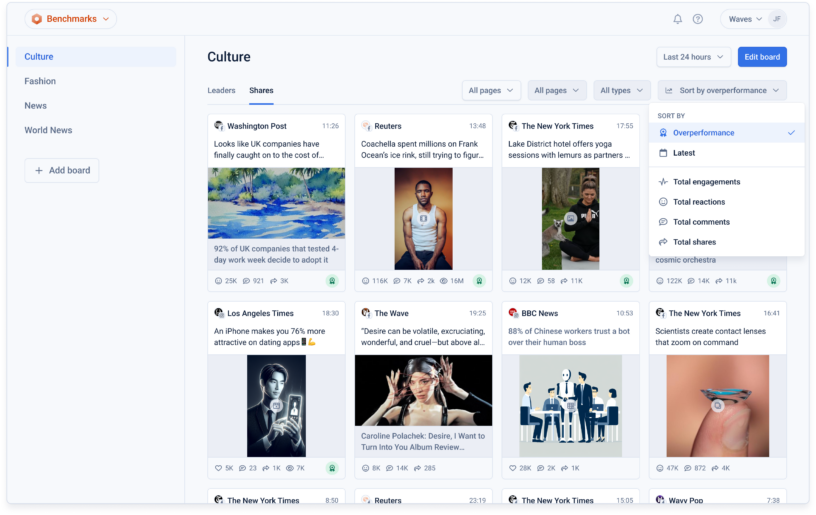Expand the All types filter dropdown
This screenshot has height=515, width=816.
coord(621,91)
